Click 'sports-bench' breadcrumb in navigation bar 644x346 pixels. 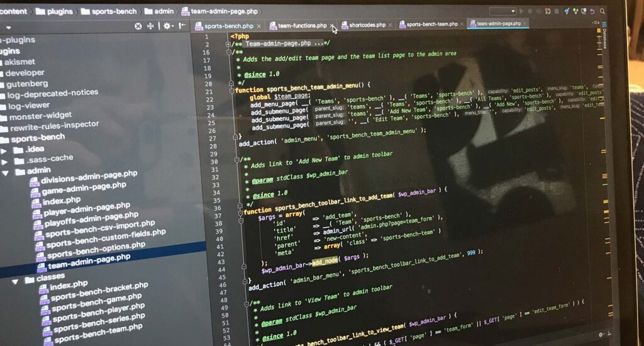109,11
